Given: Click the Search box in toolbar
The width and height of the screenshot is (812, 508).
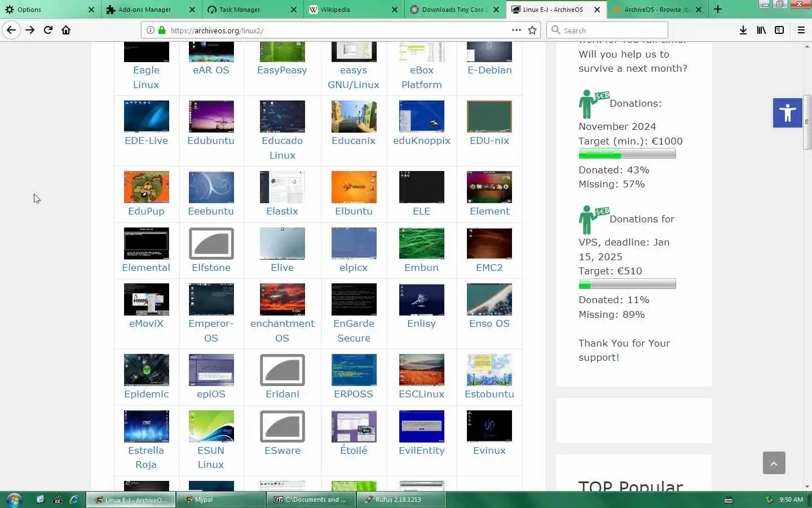Looking at the screenshot, I should pyautogui.click(x=607, y=30).
